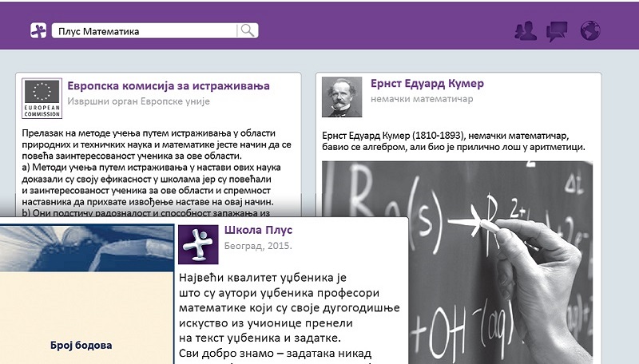This screenshot has width=639, height=364.
Task: Open the messages speech-bubble icon
Action: 557,31
